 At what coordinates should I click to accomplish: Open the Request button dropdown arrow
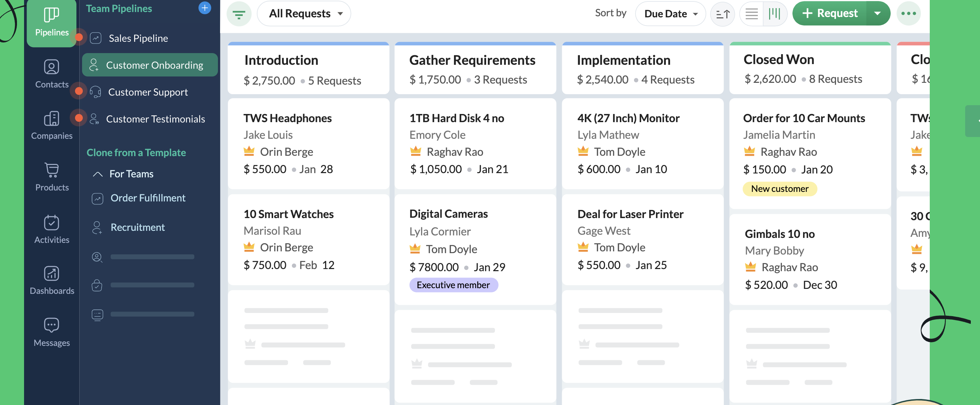coord(878,13)
